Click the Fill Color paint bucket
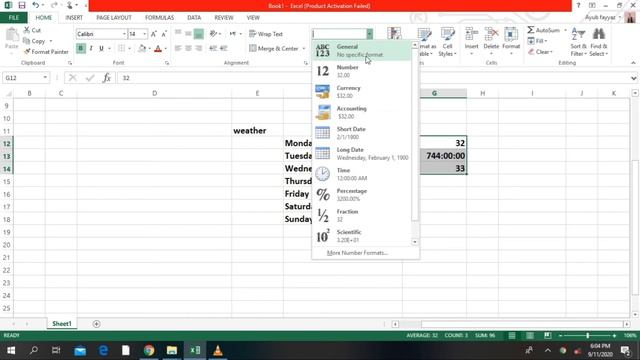Image resolution: width=640 pixels, height=360 pixels. click(142, 48)
